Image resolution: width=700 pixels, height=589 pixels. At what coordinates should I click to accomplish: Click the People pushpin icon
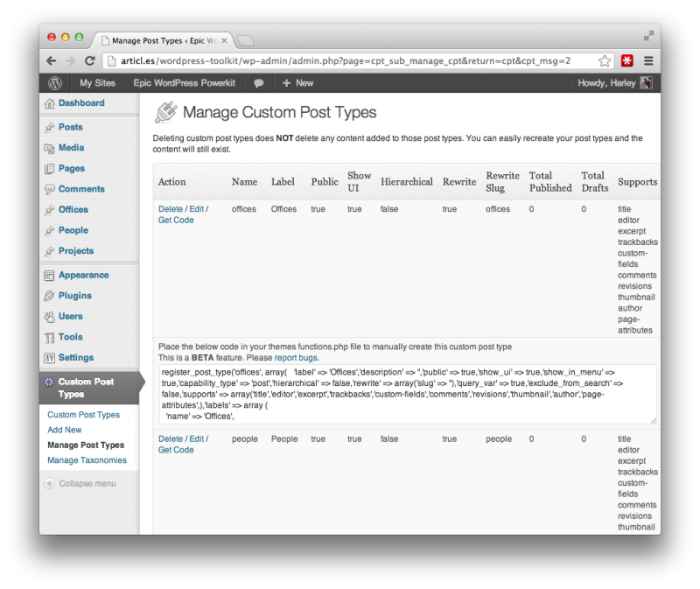[49, 231]
